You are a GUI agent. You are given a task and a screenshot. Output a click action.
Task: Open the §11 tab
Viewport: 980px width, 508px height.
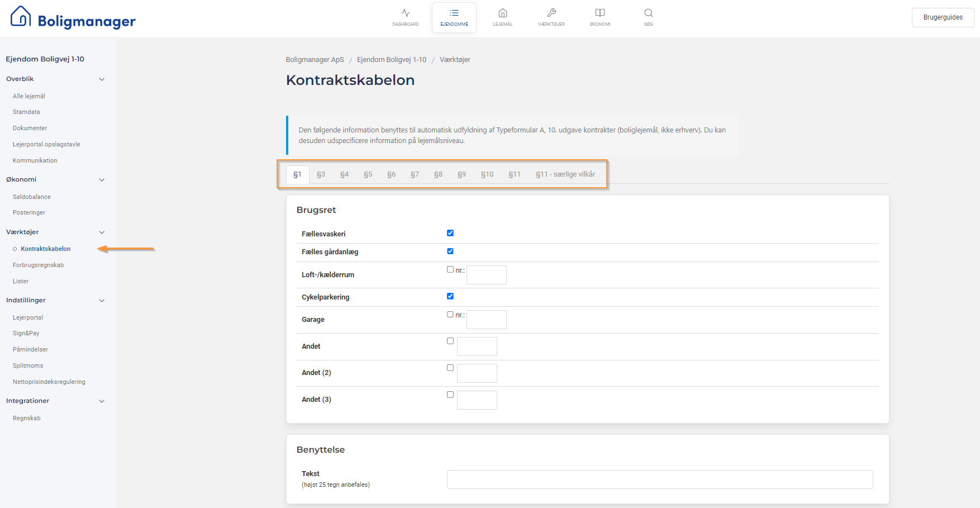click(515, 174)
